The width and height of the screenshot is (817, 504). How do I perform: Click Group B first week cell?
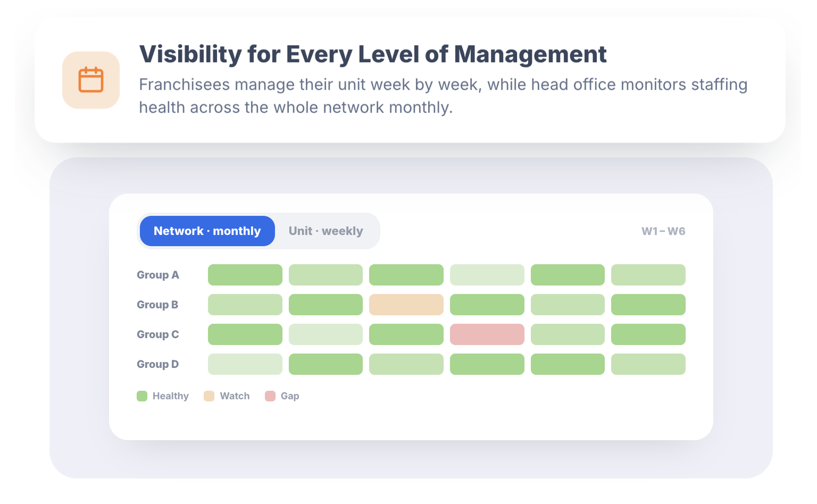(245, 305)
